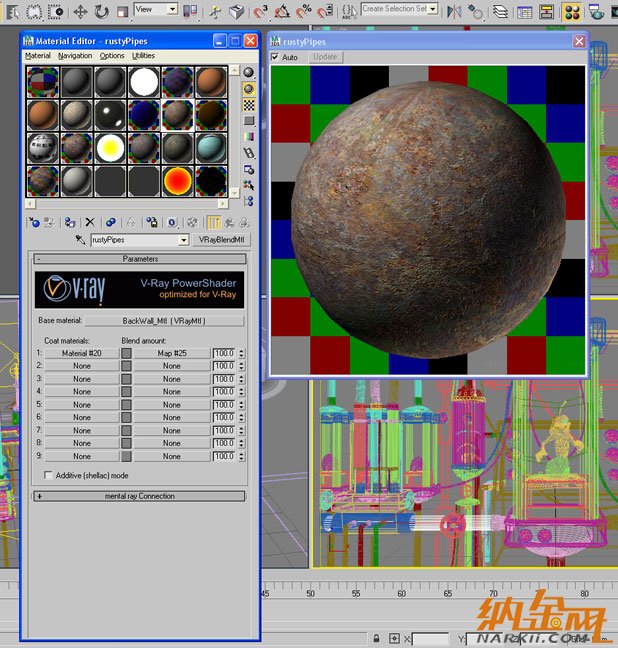Collapse the Parameters rollout

[140, 259]
